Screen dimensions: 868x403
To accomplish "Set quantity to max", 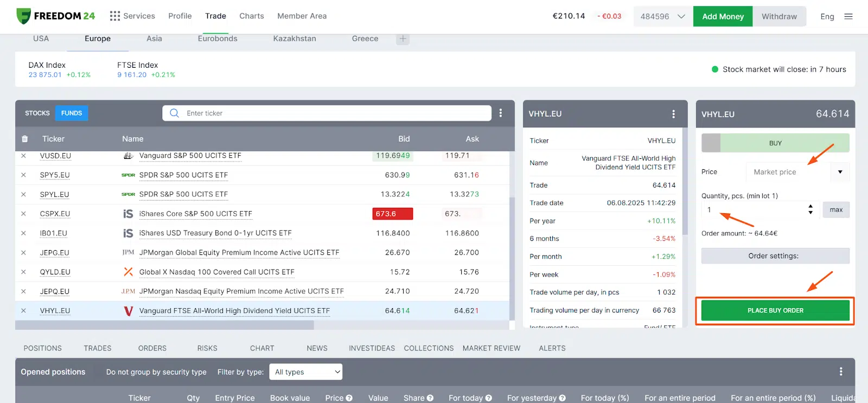I will [x=836, y=209].
